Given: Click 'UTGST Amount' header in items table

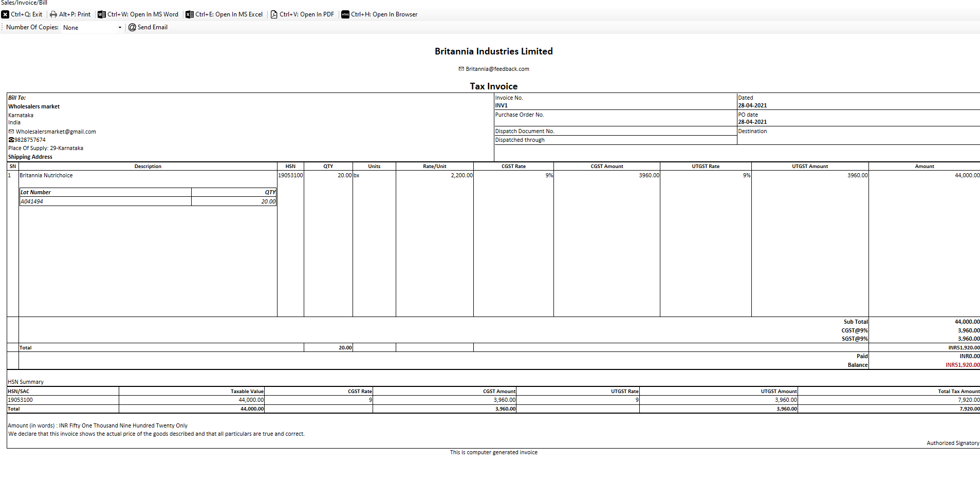Looking at the screenshot, I should click(x=810, y=166).
